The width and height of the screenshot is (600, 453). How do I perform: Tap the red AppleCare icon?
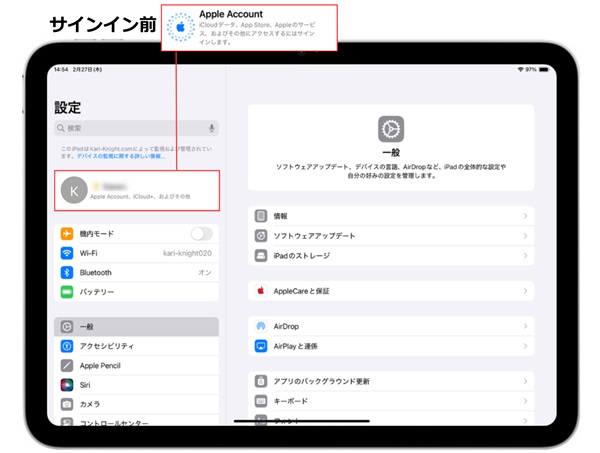261,291
